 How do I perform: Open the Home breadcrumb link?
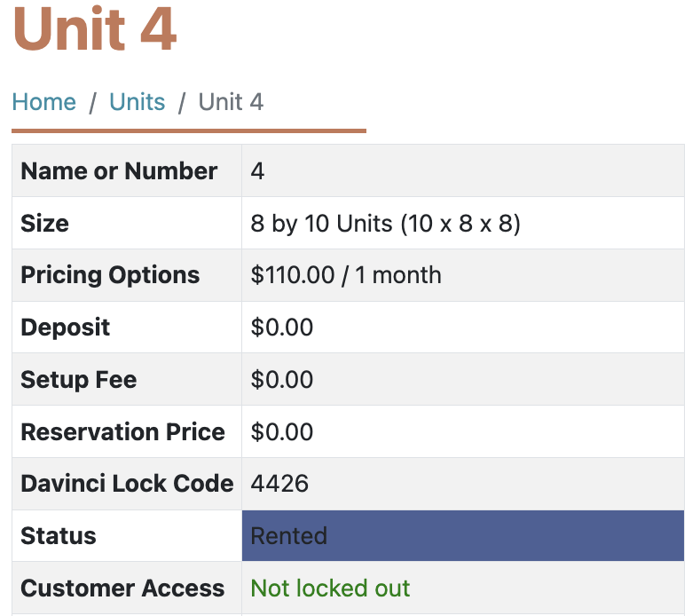point(43,102)
